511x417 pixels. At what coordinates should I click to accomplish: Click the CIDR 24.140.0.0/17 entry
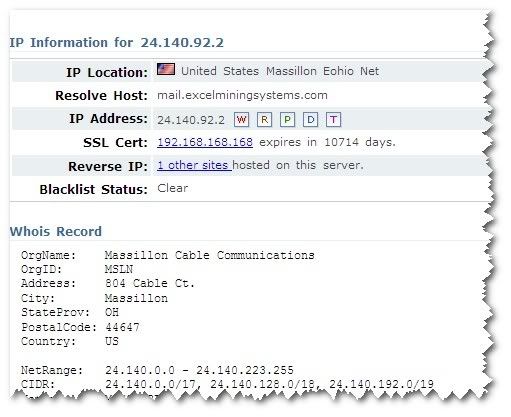coord(151,384)
